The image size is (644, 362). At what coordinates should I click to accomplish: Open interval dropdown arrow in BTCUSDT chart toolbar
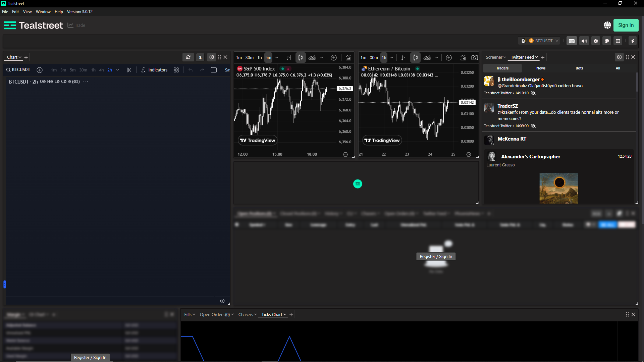117,70
